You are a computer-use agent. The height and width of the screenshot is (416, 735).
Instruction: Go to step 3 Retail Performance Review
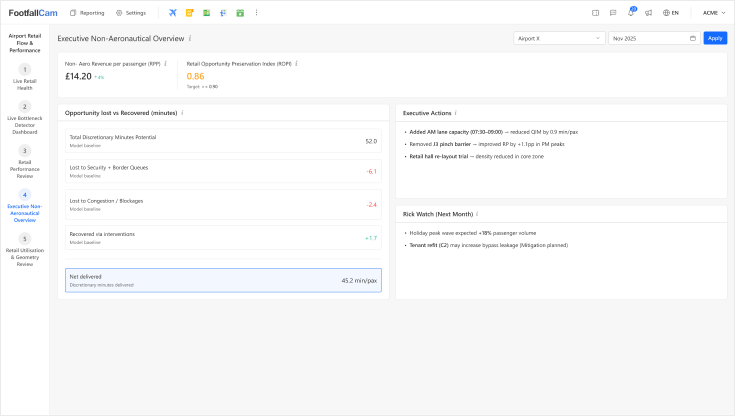[25, 162]
